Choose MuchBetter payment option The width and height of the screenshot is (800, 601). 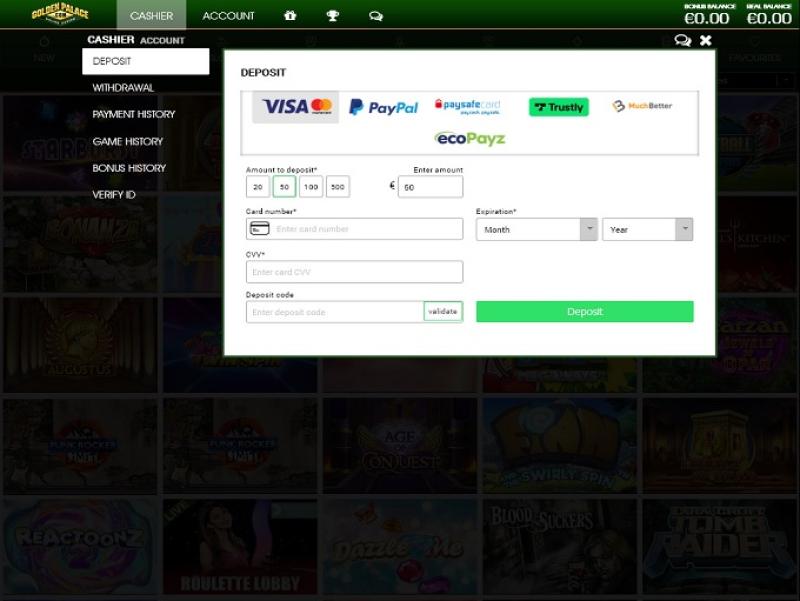[x=642, y=106]
